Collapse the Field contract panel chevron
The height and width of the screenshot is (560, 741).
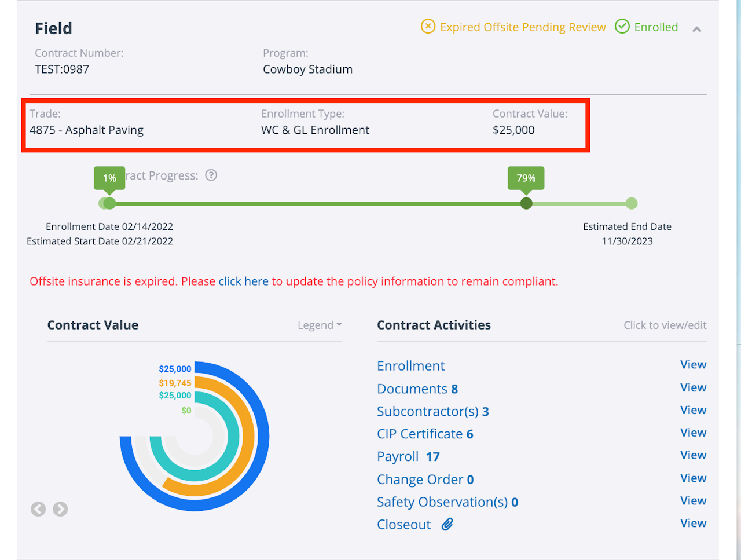[697, 29]
